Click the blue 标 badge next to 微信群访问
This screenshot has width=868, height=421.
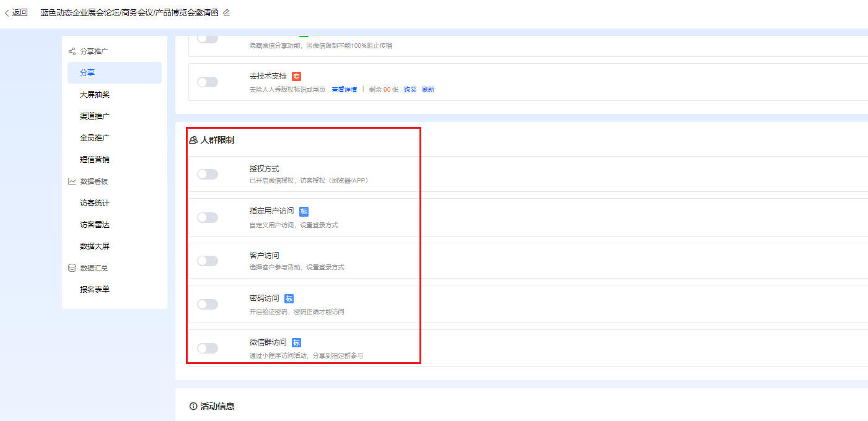(296, 342)
